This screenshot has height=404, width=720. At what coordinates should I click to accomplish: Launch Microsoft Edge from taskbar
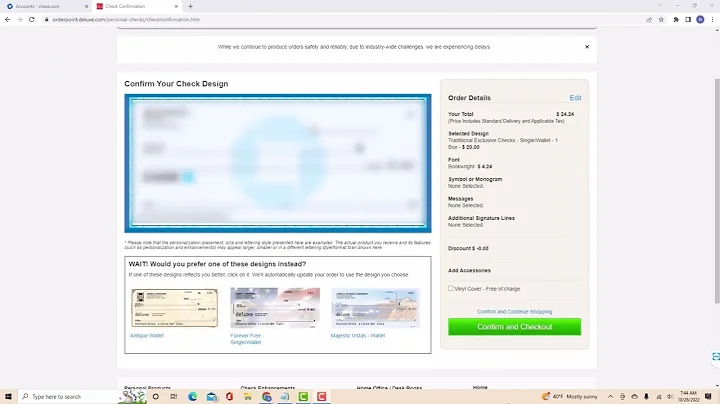[192, 396]
